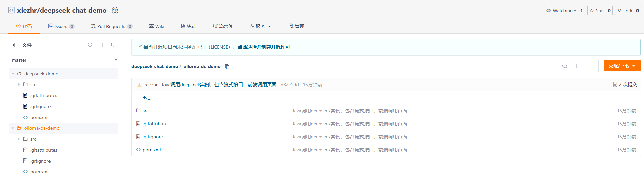Open the Watching dropdown

pos(561,11)
